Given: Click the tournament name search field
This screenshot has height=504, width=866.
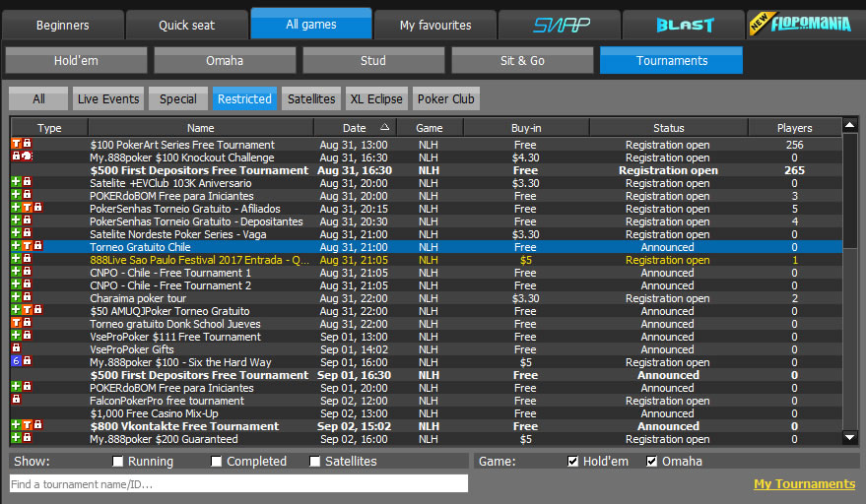Looking at the screenshot, I should 238,483.
